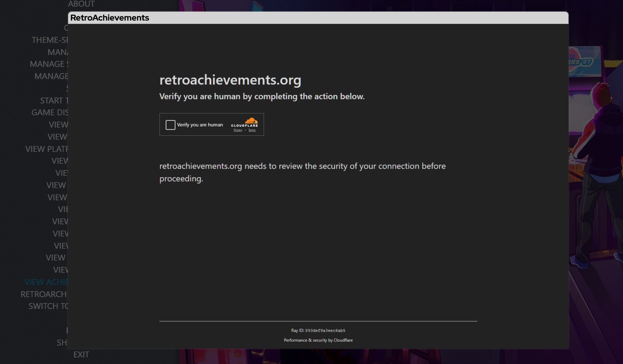Click the "Performance & security by Cloudflare" footer text
The width and height of the screenshot is (623, 364).
318,340
